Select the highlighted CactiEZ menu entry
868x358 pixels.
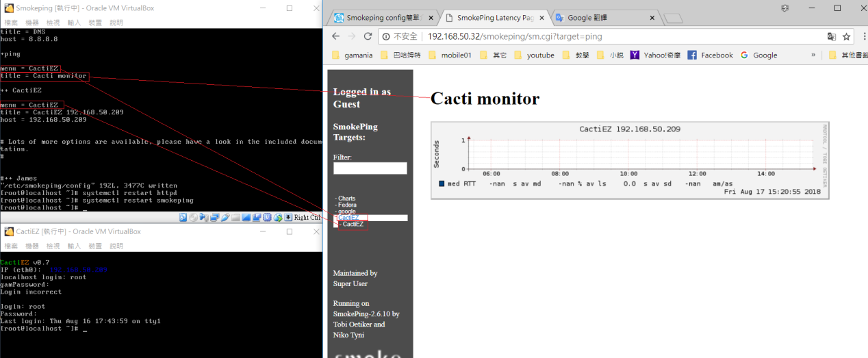(348, 218)
